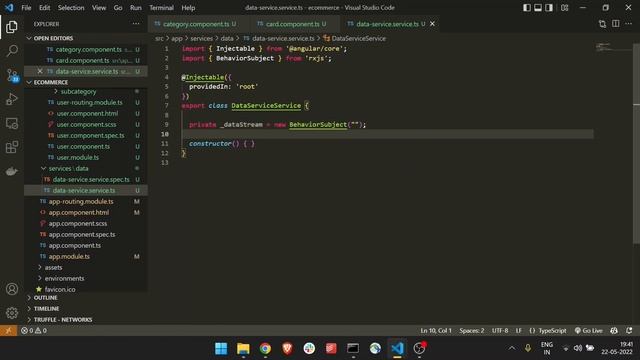Open notifications bell in status bar

629,331
